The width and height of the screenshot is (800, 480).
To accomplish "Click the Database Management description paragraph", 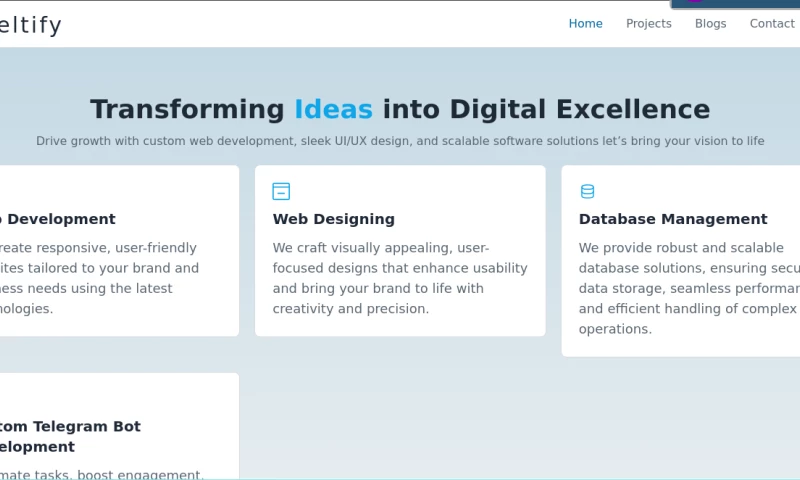I will 690,288.
